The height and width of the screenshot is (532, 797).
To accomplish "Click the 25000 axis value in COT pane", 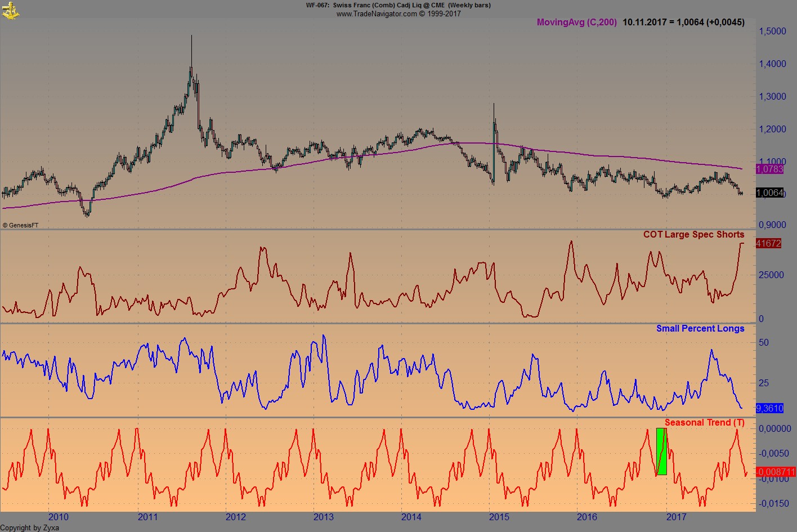I will coord(771,275).
